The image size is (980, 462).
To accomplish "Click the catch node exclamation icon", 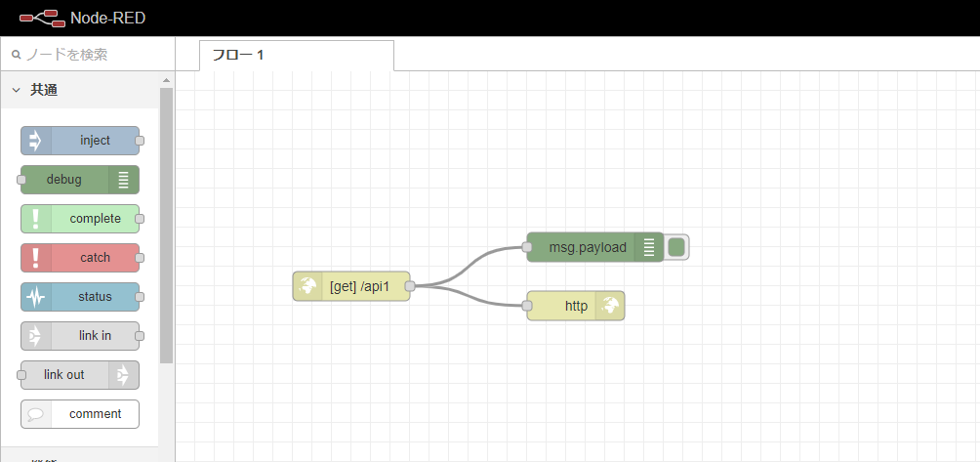I will [x=36, y=258].
